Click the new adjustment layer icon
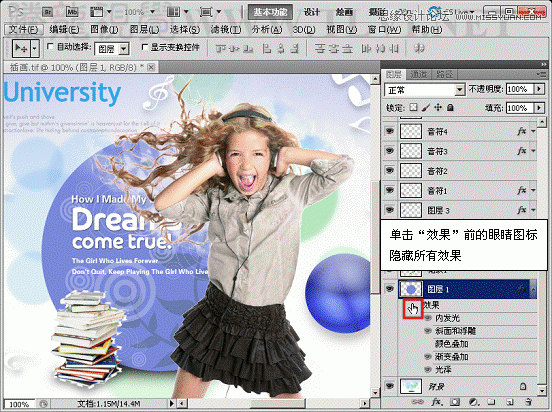The image size is (552, 412). (474, 402)
